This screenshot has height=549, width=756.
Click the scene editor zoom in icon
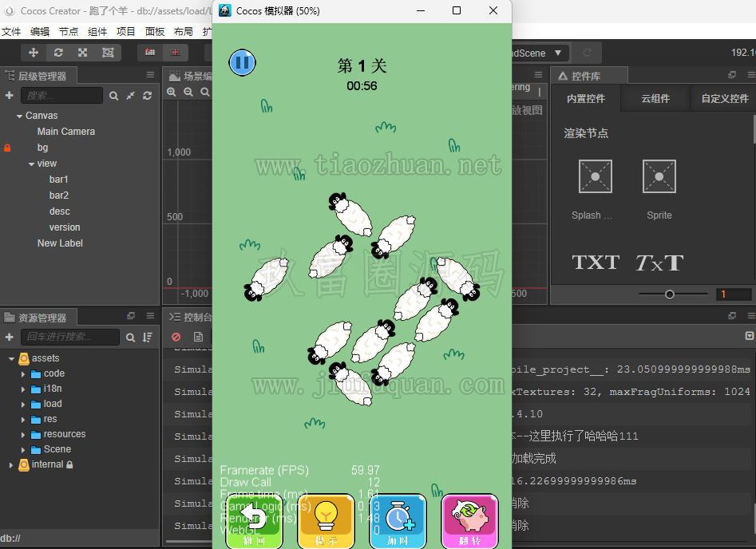coord(172,92)
